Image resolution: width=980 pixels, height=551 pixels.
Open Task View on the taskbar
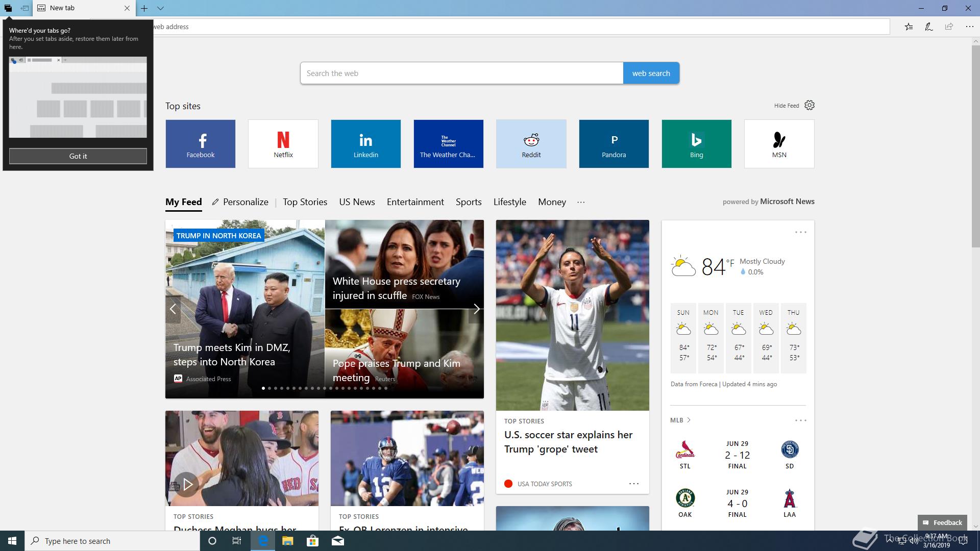click(x=237, y=541)
